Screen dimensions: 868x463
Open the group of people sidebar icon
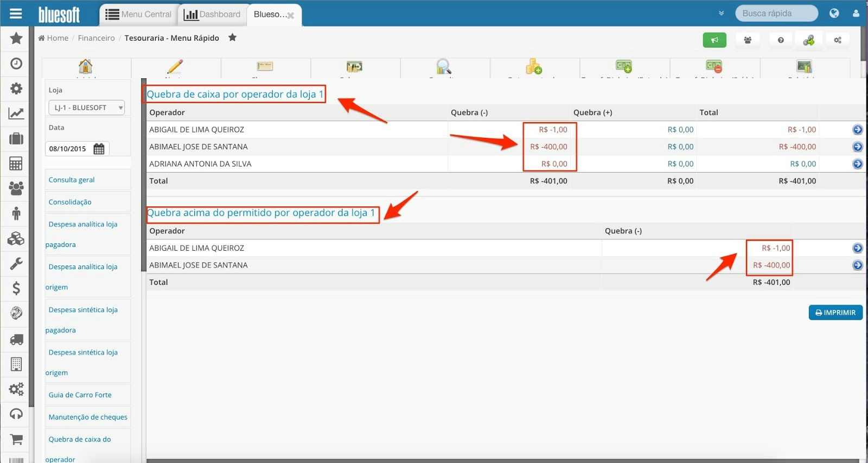pos(16,188)
